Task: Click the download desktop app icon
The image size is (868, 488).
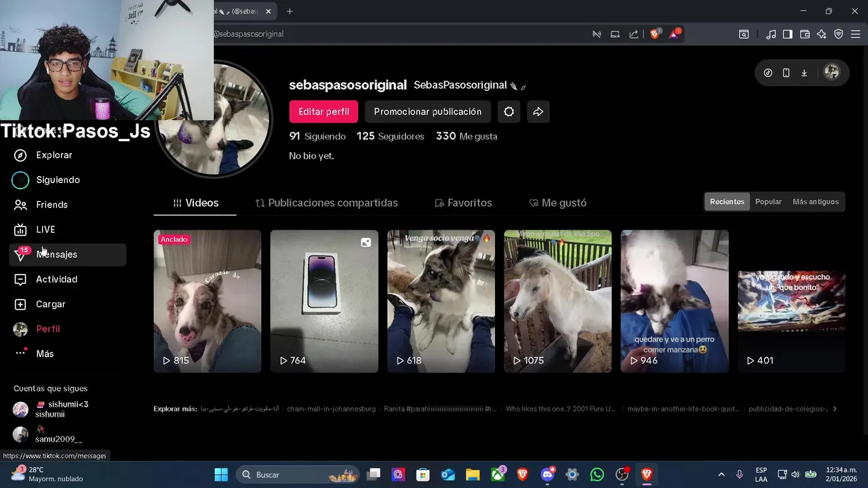Action: (x=804, y=73)
